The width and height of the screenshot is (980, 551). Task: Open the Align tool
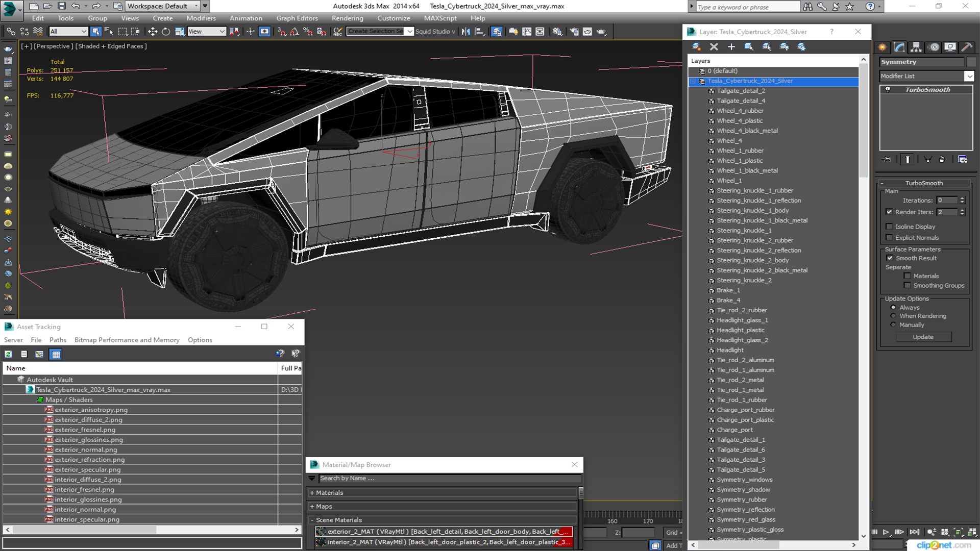pos(479,32)
